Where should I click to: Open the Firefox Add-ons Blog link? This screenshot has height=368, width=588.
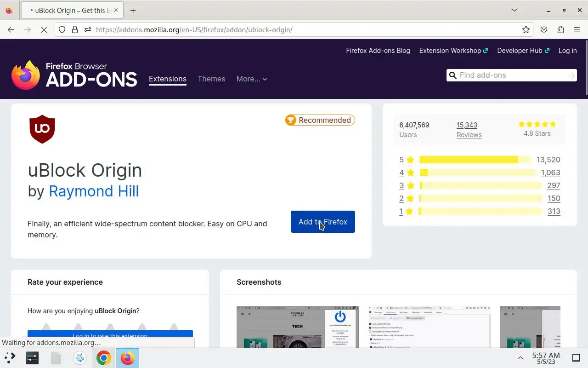tap(378, 51)
